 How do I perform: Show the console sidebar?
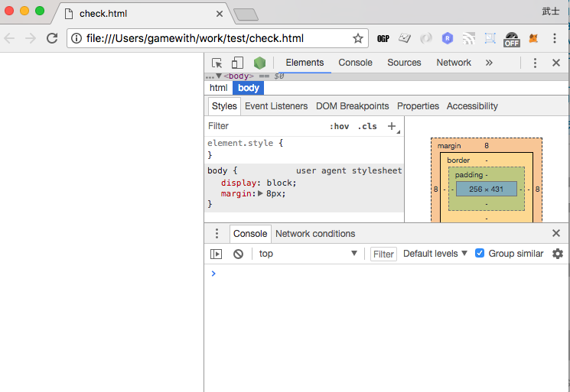(216, 254)
